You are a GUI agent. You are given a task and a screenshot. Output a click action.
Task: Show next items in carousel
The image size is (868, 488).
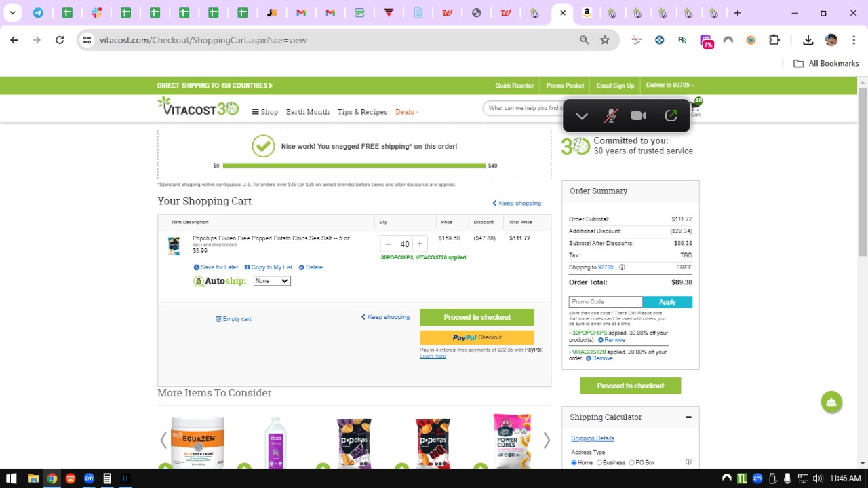[x=547, y=440]
